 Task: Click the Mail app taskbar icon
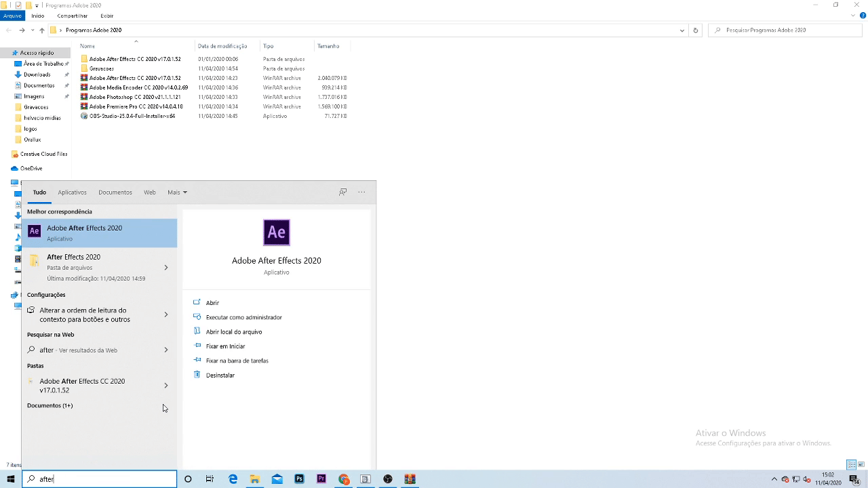(x=277, y=479)
